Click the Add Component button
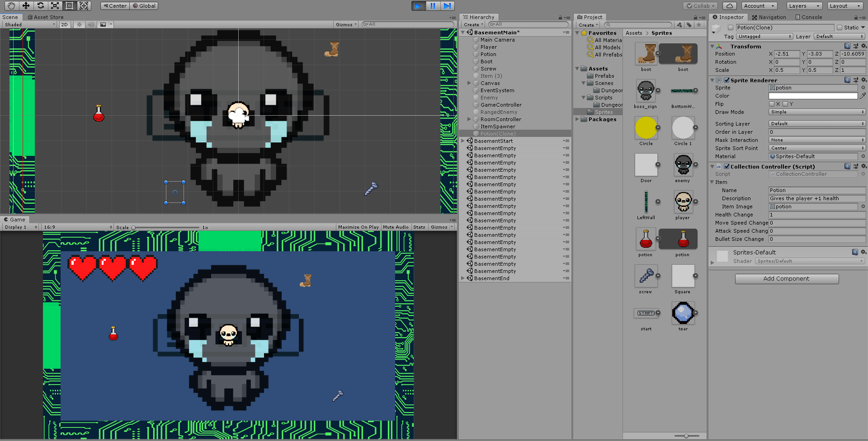The height and width of the screenshot is (441, 868). click(787, 279)
